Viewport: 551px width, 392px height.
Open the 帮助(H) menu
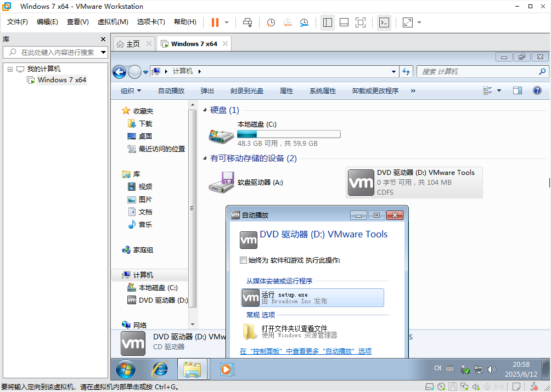pos(185,22)
